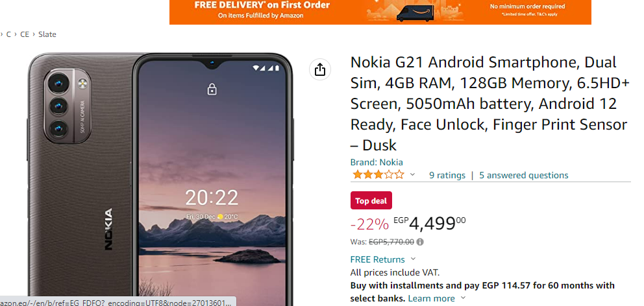Go to the Slate breadcrumb
This screenshot has height=306, width=644.
coord(47,34)
